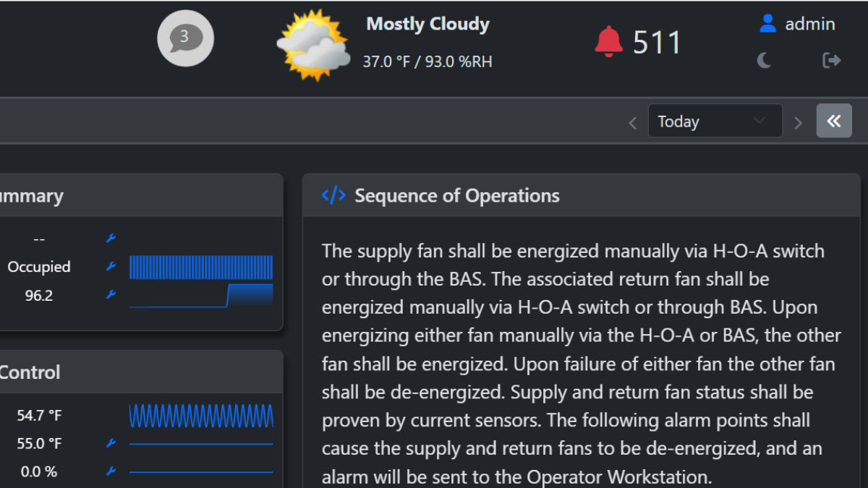Click the chevron inside the Today selector

(x=759, y=121)
